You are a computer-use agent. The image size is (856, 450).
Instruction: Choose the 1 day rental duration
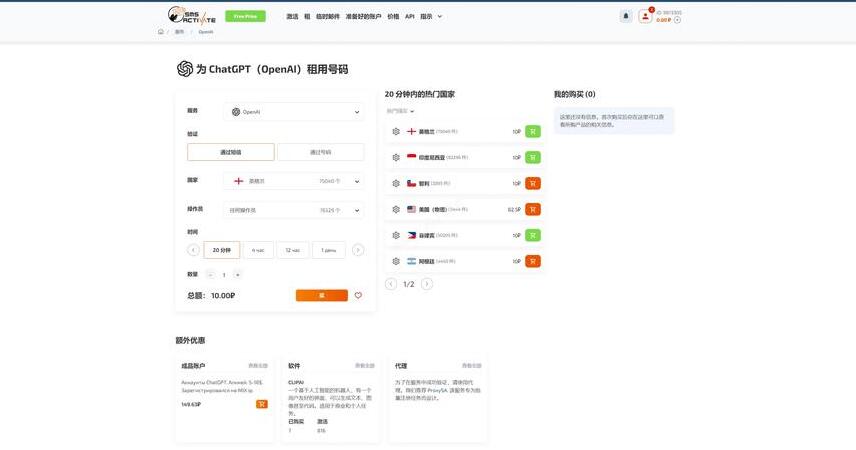click(329, 250)
